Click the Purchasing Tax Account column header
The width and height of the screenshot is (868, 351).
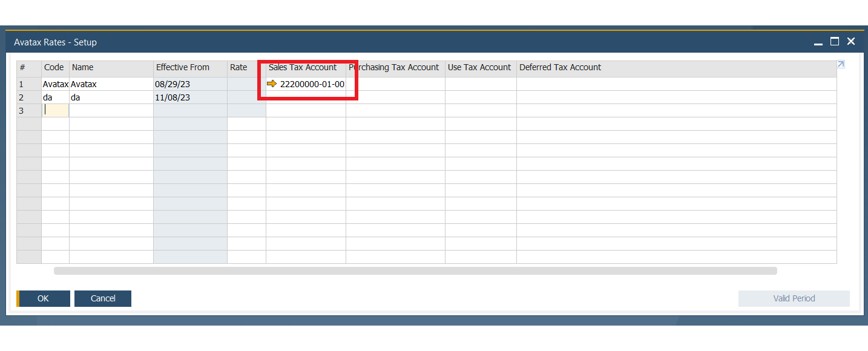(x=395, y=68)
